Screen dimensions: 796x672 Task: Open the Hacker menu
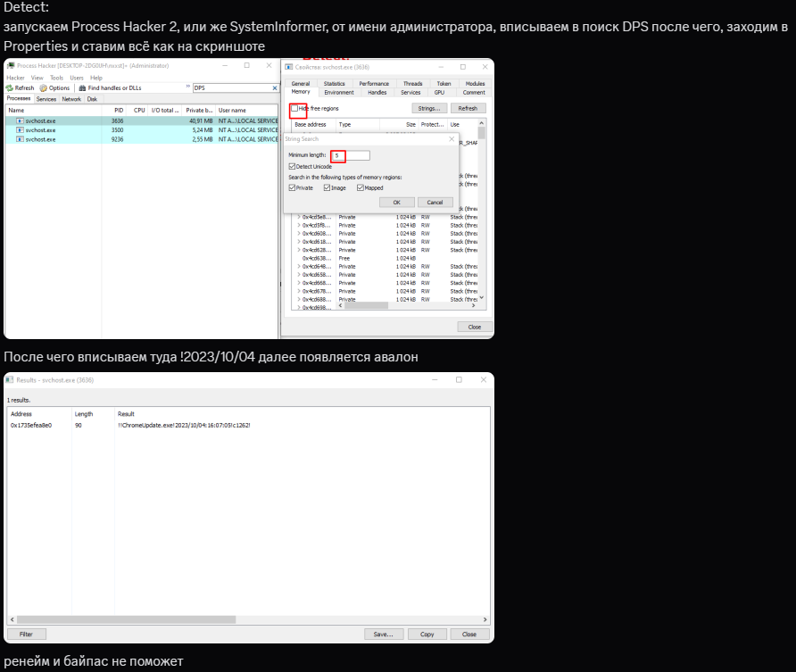pyautogui.click(x=15, y=78)
